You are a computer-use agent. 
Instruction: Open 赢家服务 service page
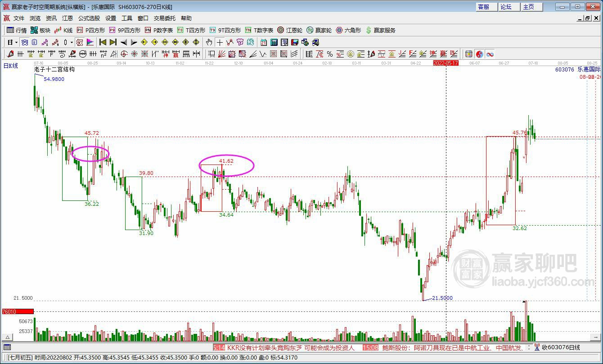tap(381, 30)
